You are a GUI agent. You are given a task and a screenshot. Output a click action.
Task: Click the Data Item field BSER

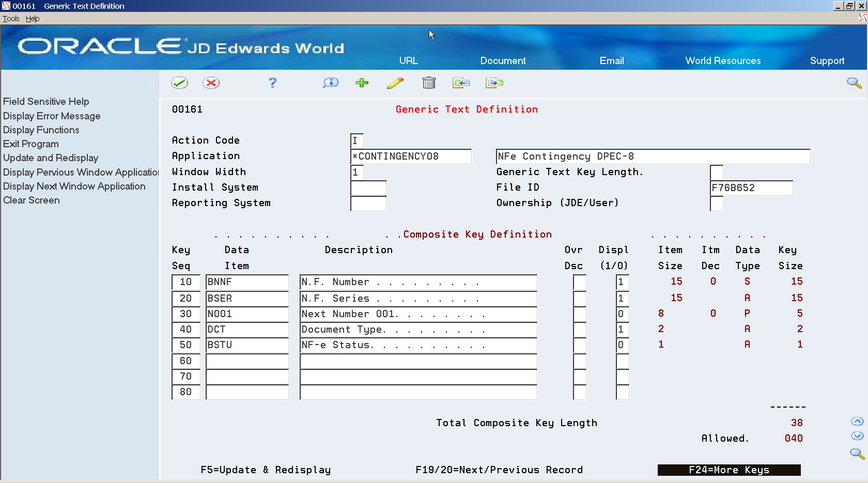tap(247, 299)
